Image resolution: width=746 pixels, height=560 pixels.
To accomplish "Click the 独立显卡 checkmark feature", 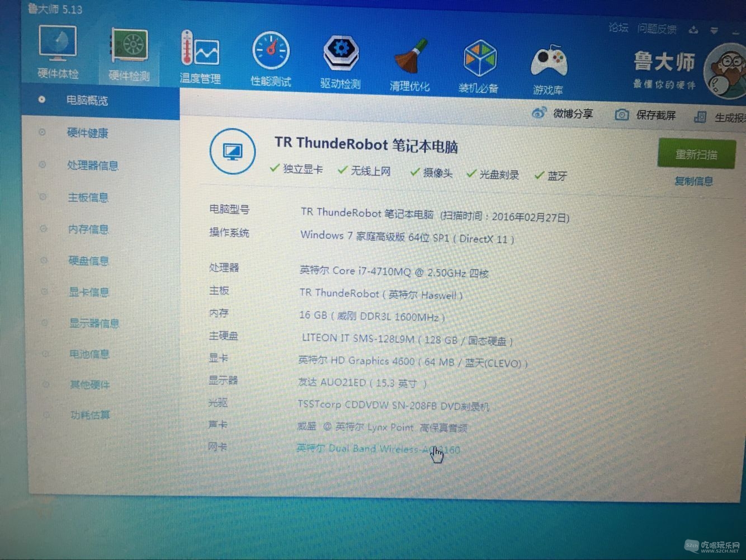I will click(296, 169).
